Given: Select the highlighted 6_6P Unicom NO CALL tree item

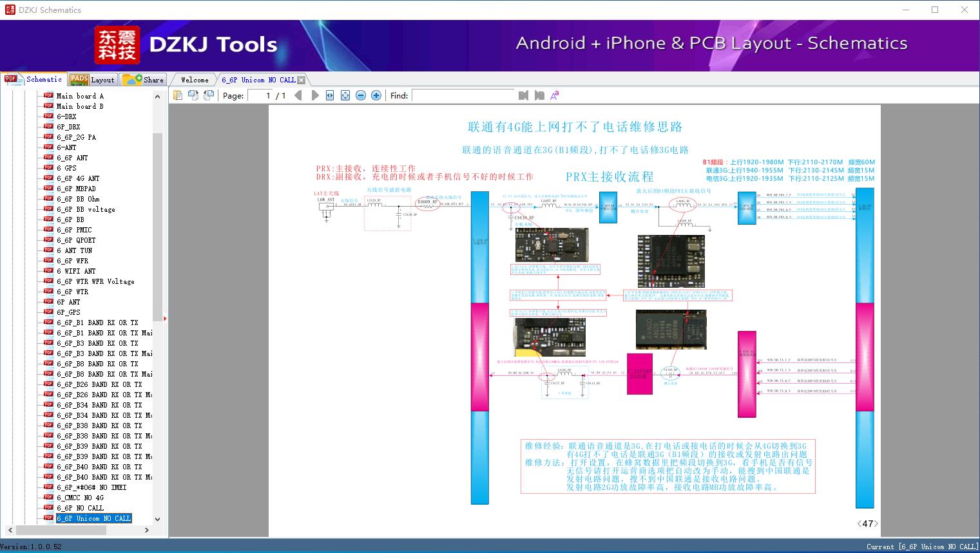Looking at the screenshot, I should 93,518.
